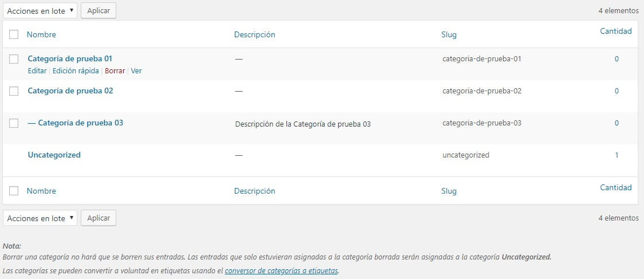Click Editar under Categoría de prueba 01
The image size is (644, 279).
click(x=37, y=71)
